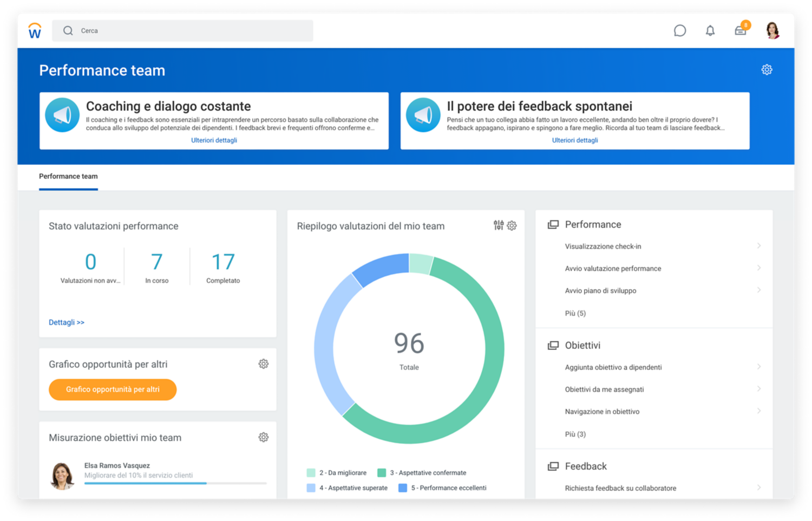Open Il potere dei feedback spontanei heading
Image resolution: width=812 pixels, height=521 pixels.
(x=539, y=106)
